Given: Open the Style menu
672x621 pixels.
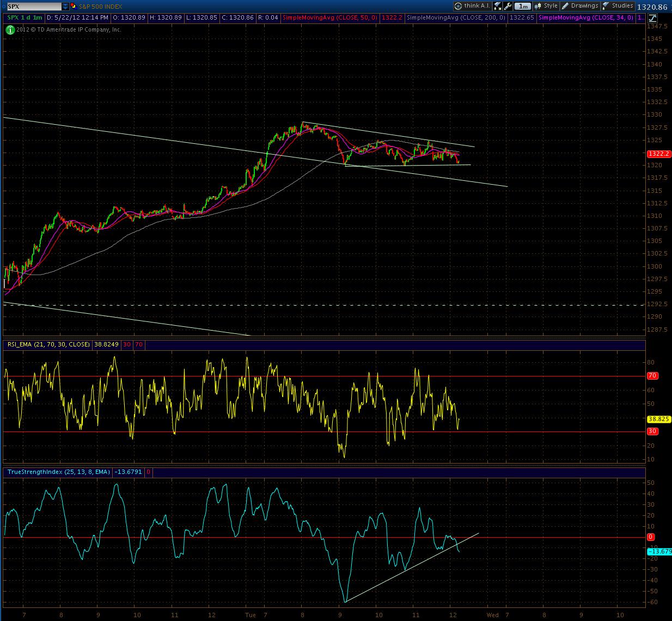Looking at the screenshot, I should pyautogui.click(x=546, y=6).
